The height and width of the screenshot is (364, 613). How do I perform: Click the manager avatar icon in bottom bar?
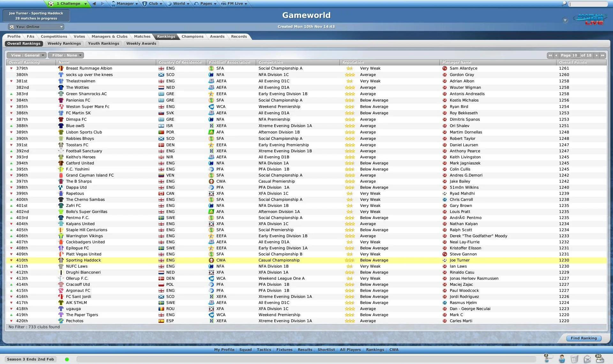click(562, 359)
